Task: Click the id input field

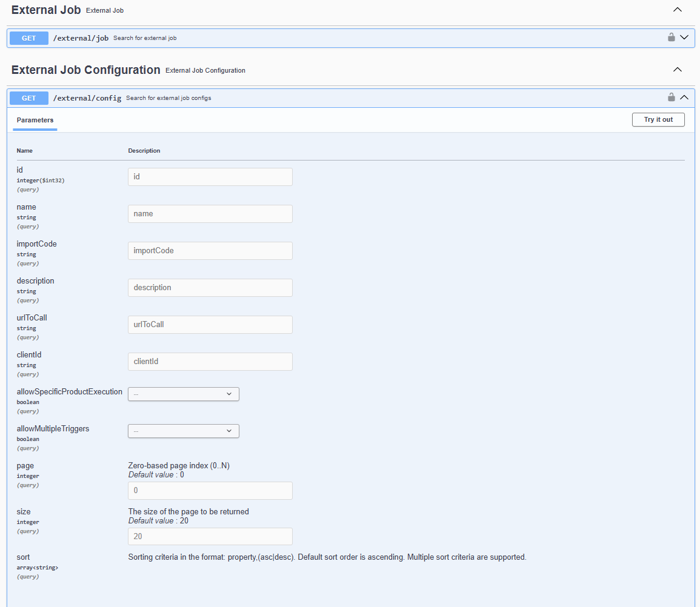Action: coord(210,177)
